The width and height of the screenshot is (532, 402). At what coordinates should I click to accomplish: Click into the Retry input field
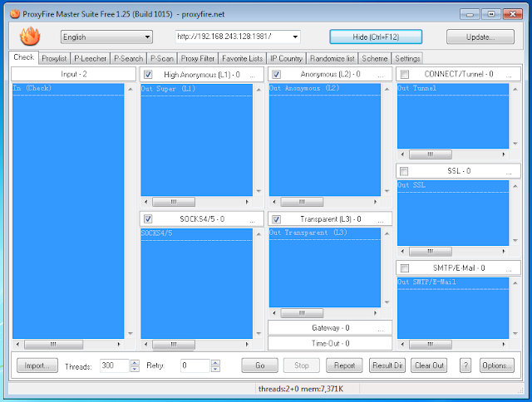pos(195,365)
